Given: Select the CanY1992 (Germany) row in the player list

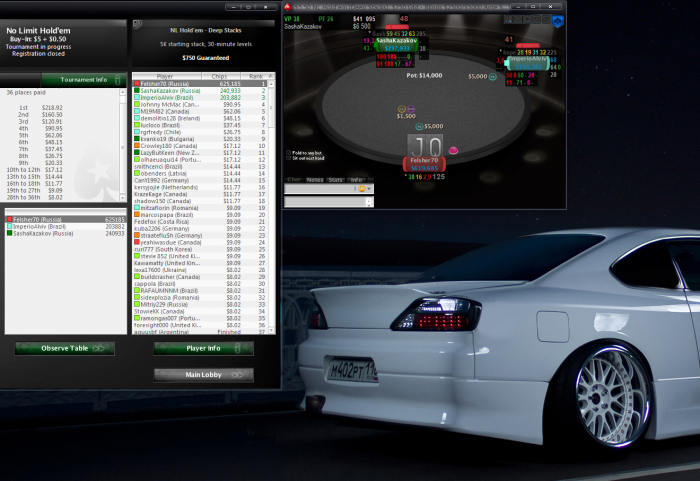Looking at the screenshot, I should 200,180.
